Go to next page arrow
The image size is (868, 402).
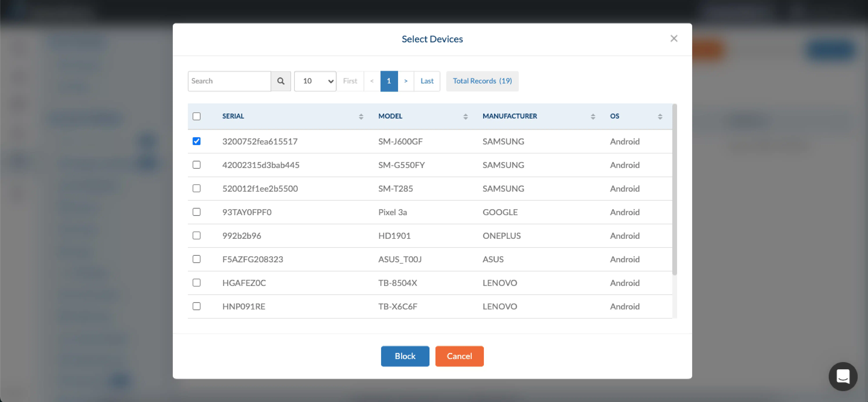pyautogui.click(x=406, y=81)
